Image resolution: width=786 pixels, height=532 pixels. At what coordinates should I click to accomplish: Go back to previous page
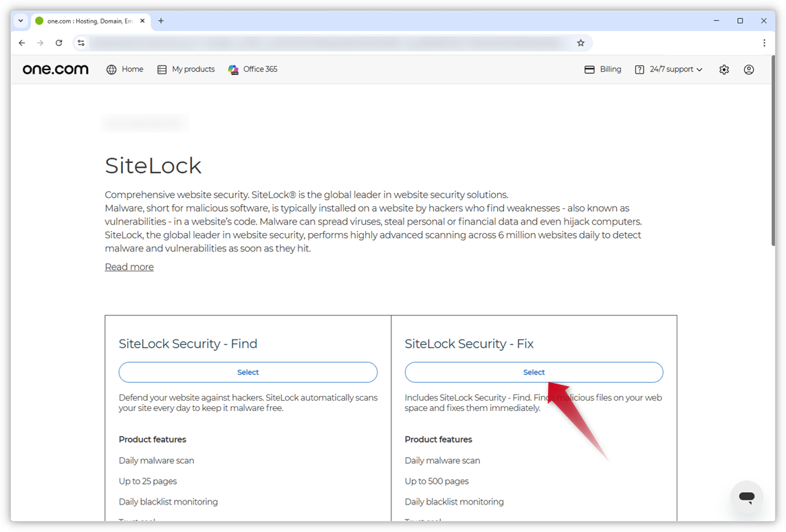(22, 43)
